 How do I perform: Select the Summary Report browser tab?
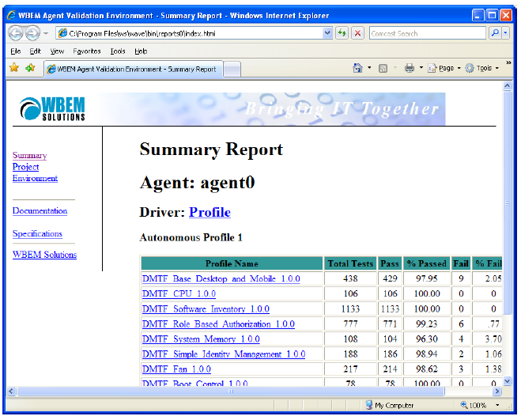pos(134,69)
